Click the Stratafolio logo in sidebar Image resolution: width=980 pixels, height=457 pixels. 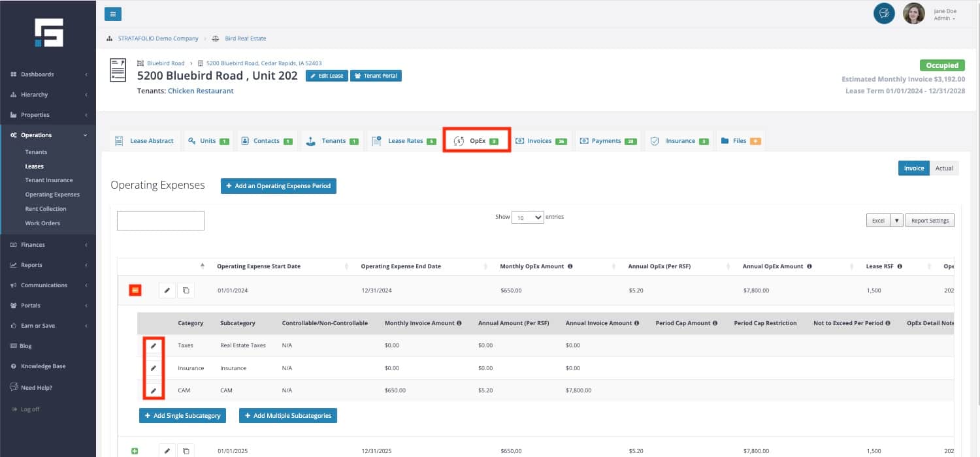[48, 33]
